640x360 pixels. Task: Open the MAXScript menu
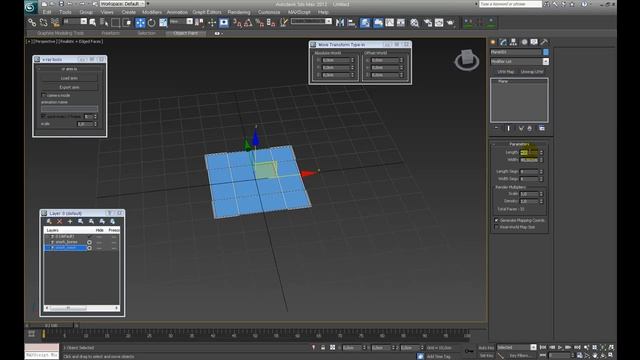299,12
